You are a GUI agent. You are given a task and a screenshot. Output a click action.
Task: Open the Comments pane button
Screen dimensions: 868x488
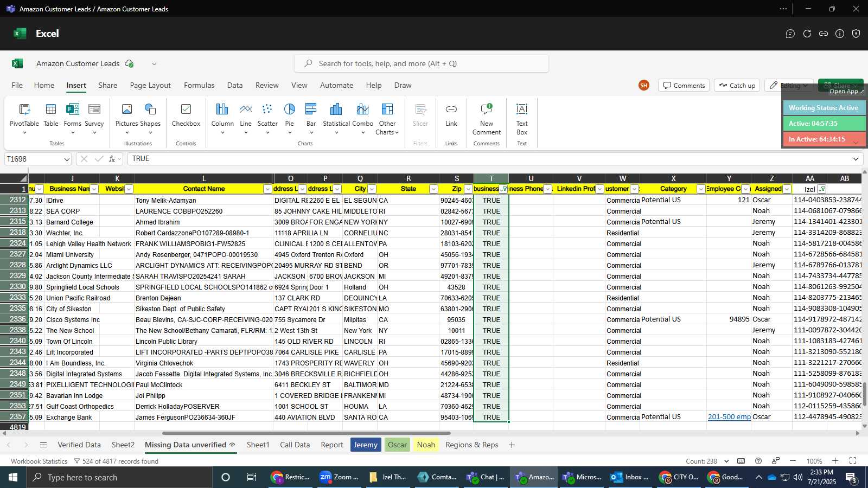684,85
